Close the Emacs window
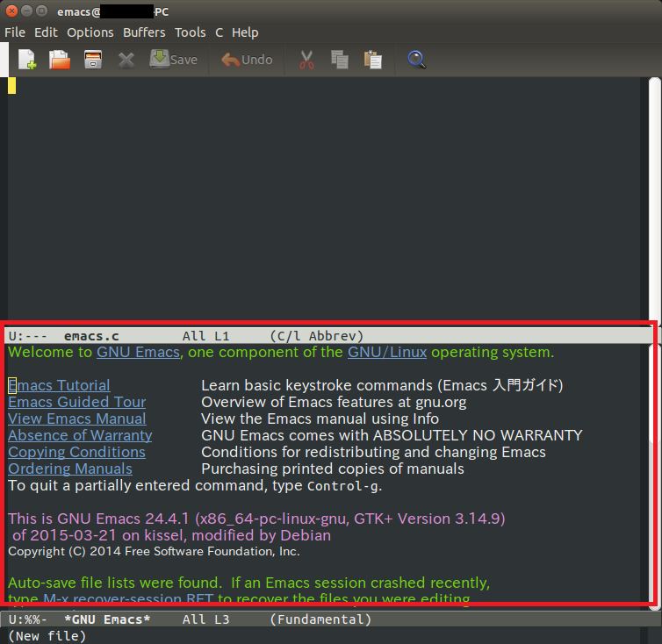 (x=11, y=11)
